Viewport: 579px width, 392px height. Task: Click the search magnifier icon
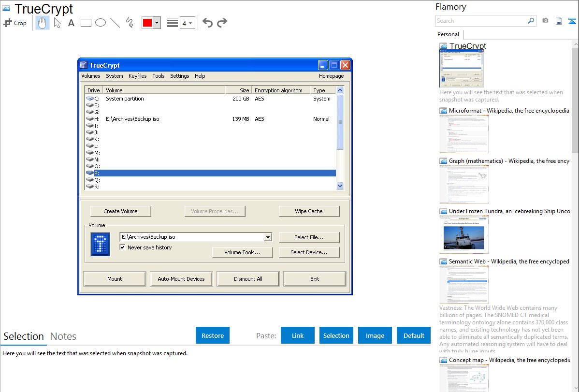pyautogui.click(x=531, y=21)
